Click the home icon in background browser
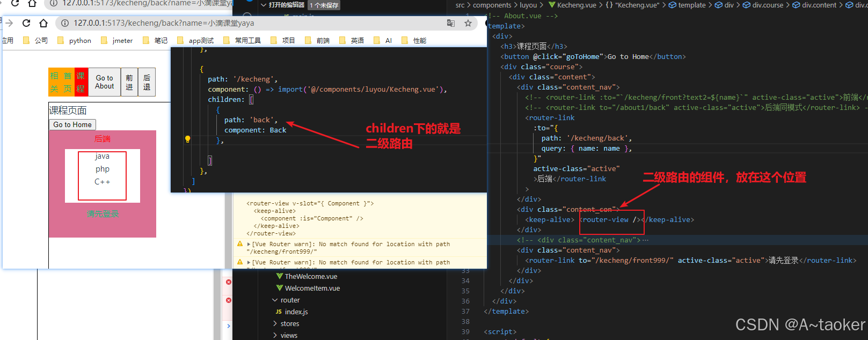This screenshot has height=340, width=868. pyautogui.click(x=32, y=3)
